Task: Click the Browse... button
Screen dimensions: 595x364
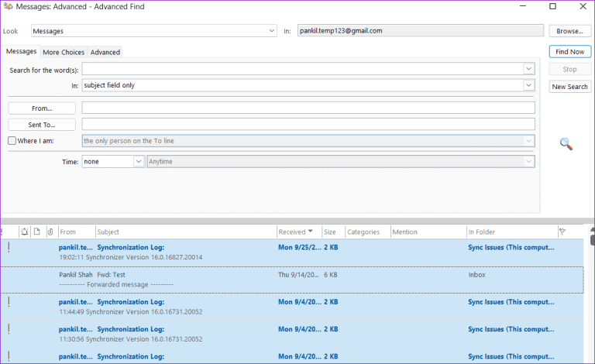Action: (x=569, y=31)
